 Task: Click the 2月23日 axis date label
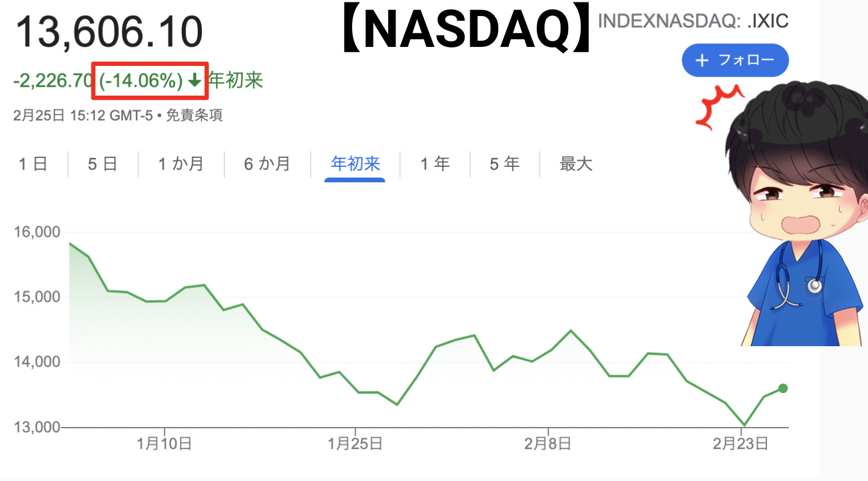coord(741,443)
